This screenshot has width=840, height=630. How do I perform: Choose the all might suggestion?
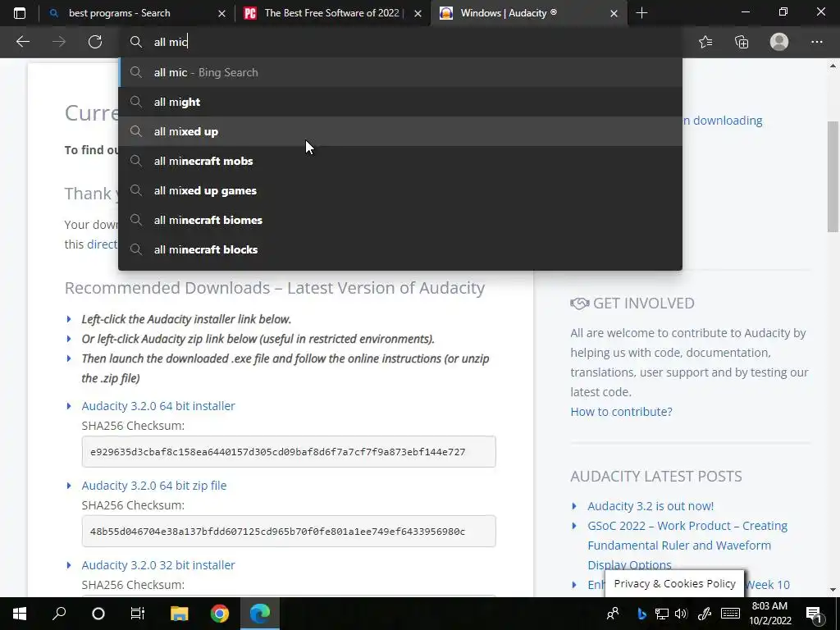click(x=400, y=102)
